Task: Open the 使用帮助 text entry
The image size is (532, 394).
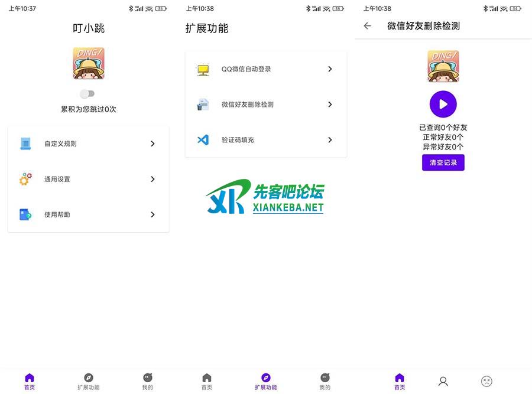Action: pos(57,214)
